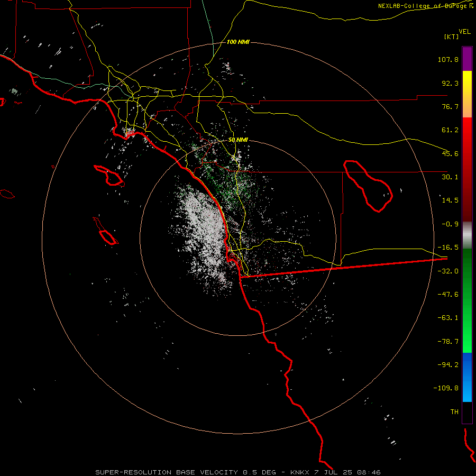The image size is (476, 476).
Task: Click the -47.6 value on the velocity scale
Action: [448, 295]
